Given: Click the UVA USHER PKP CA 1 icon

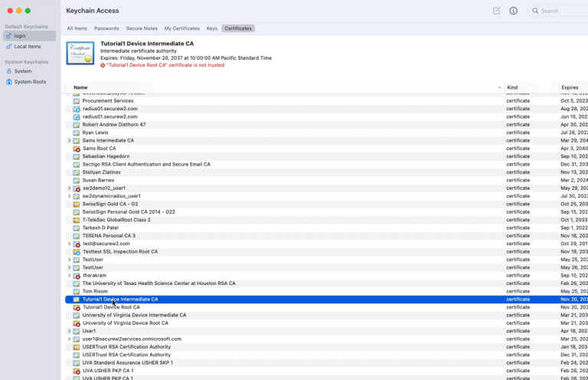Looking at the screenshot, I should [x=77, y=371].
